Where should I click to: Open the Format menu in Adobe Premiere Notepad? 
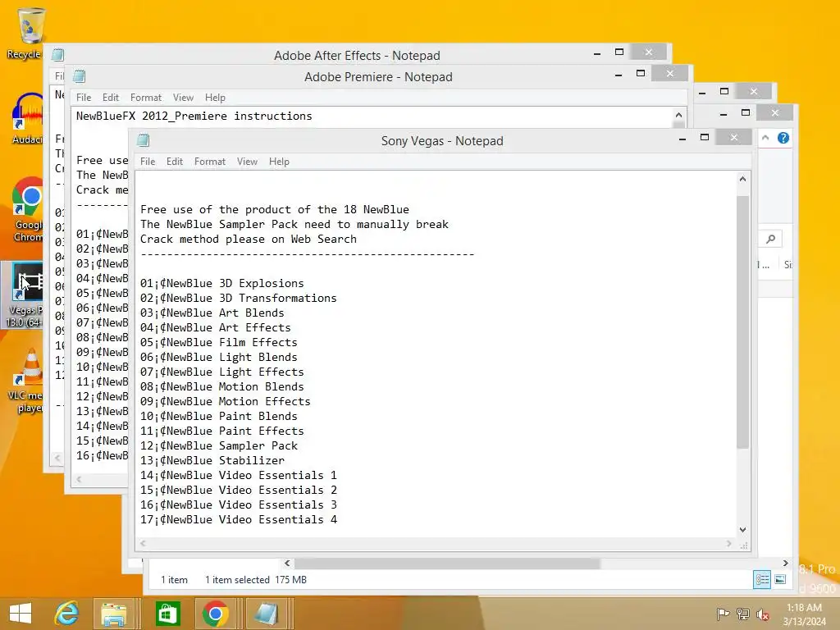point(146,98)
